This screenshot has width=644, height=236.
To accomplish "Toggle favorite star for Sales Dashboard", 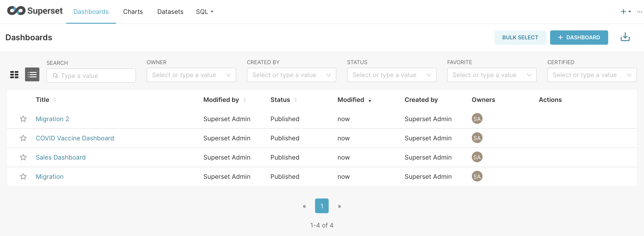I will coord(23,157).
